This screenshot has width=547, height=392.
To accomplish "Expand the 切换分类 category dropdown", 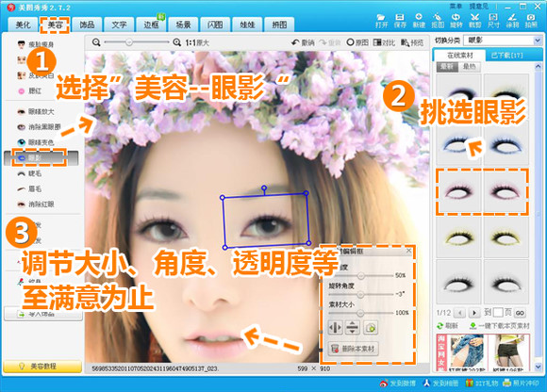I will pyautogui.click(x=538, y=41).
